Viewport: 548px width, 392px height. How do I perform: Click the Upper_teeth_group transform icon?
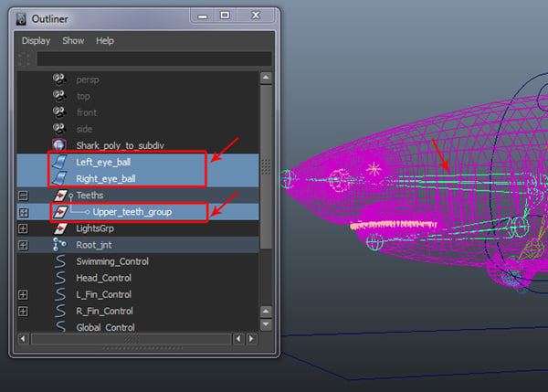[60, 212]
